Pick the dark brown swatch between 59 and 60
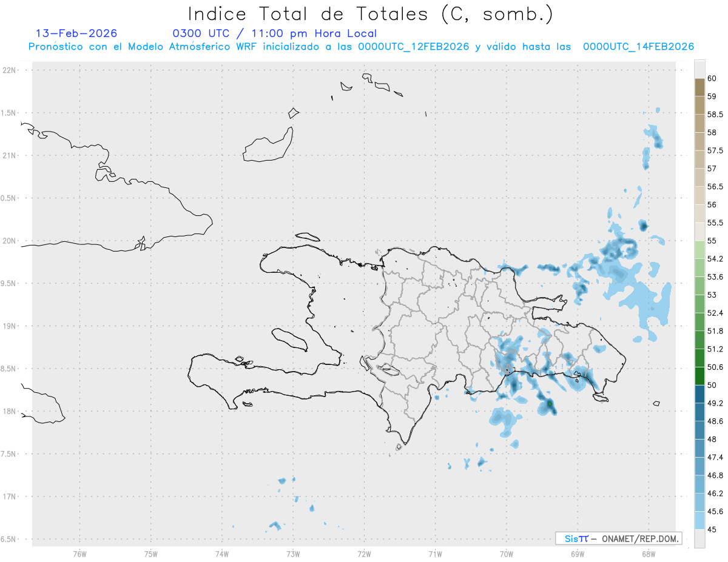The height and width of the screenshot is (562, 728). point(699,87)
